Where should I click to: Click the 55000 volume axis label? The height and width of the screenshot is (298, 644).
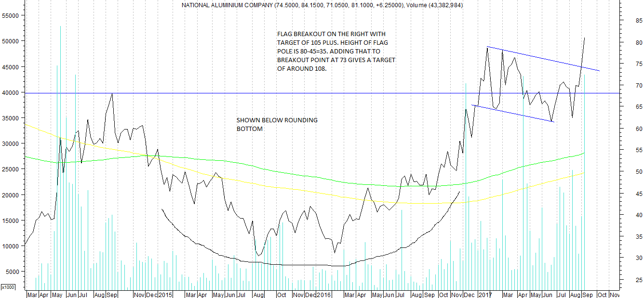click(11, 15)
